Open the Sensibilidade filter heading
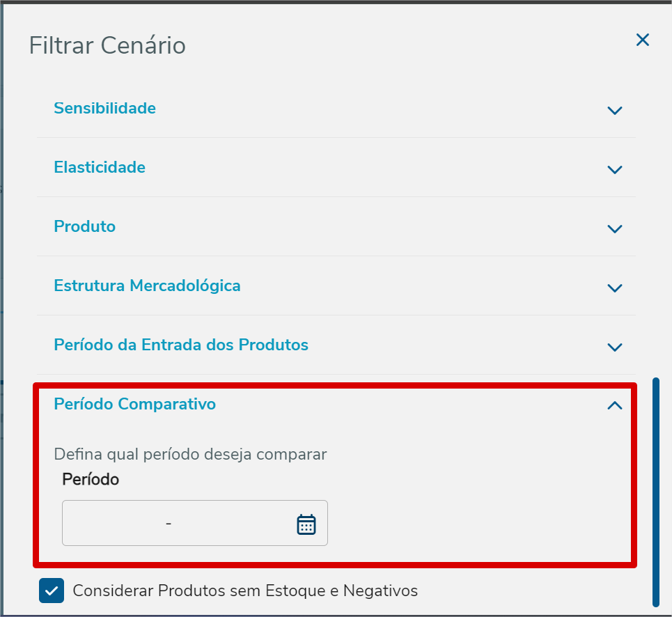672x617 pixels. (104, 109)
